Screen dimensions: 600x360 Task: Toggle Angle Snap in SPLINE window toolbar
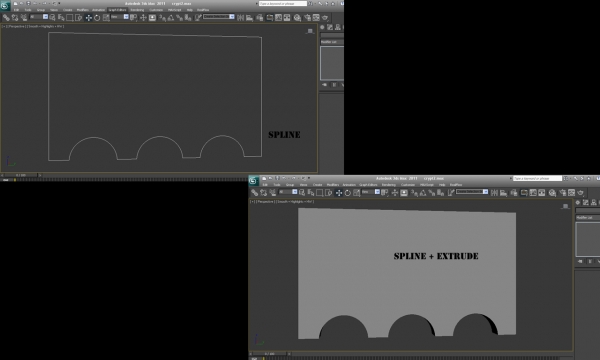(x=171, y=17)
